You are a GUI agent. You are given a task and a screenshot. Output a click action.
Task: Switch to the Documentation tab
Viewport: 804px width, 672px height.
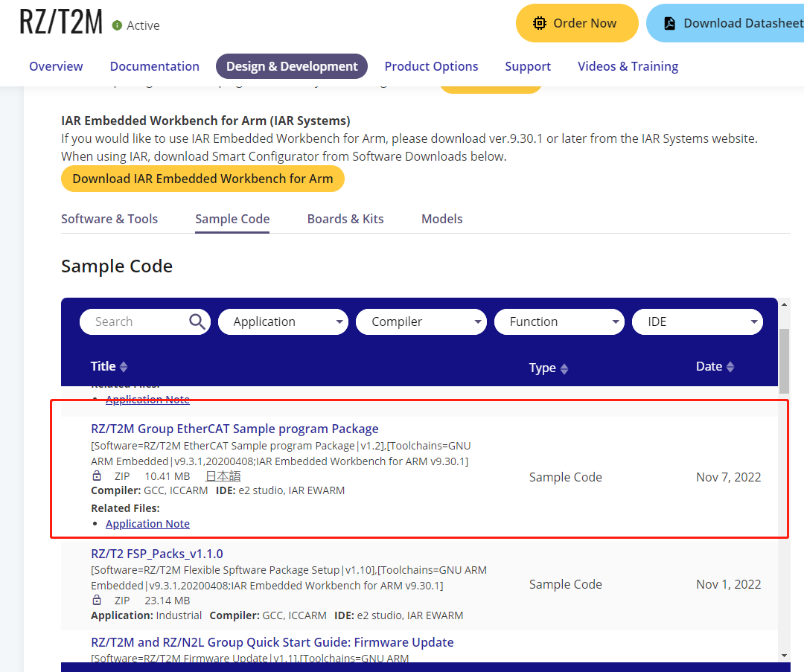click(x=155, y=66)
